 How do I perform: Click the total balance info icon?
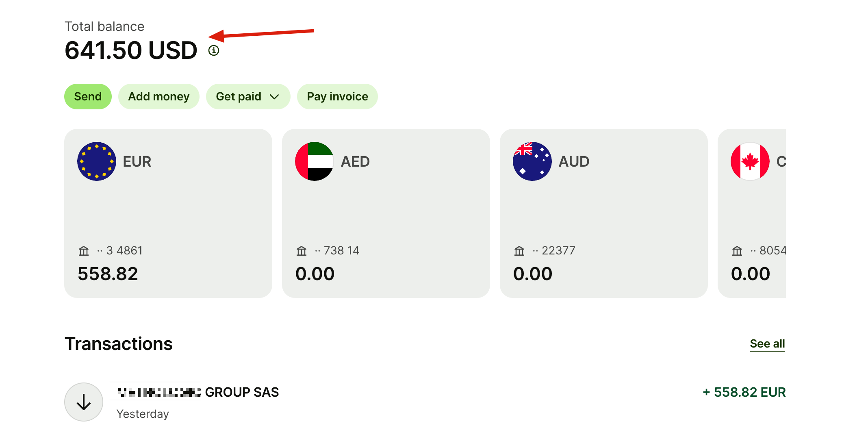tap(214, 50)
